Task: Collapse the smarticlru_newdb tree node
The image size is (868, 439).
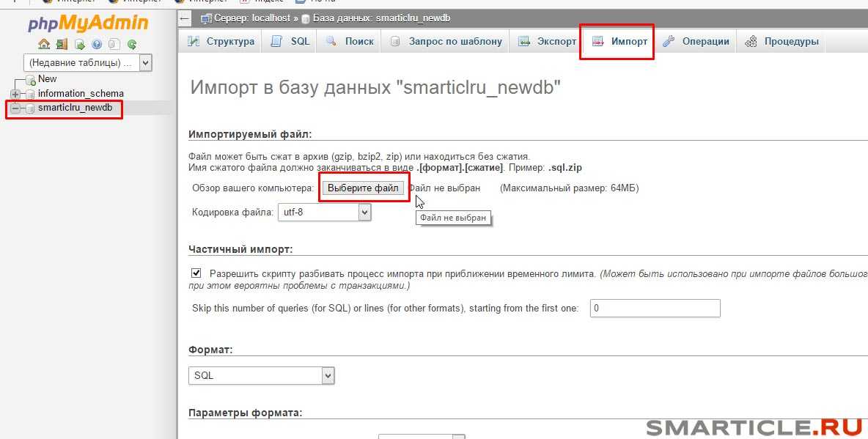Action: coord(15,108)
